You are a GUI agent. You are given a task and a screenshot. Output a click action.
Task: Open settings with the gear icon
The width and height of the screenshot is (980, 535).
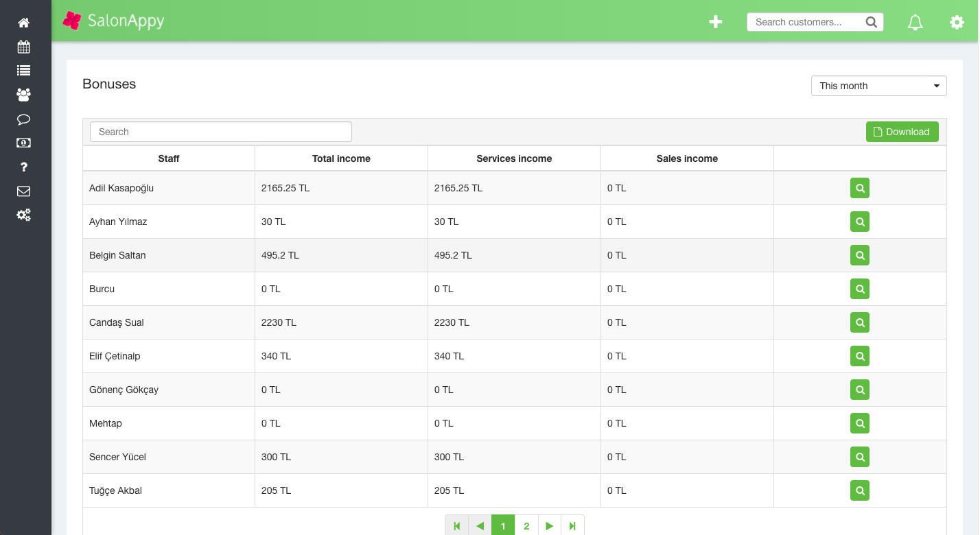(957, 22)
